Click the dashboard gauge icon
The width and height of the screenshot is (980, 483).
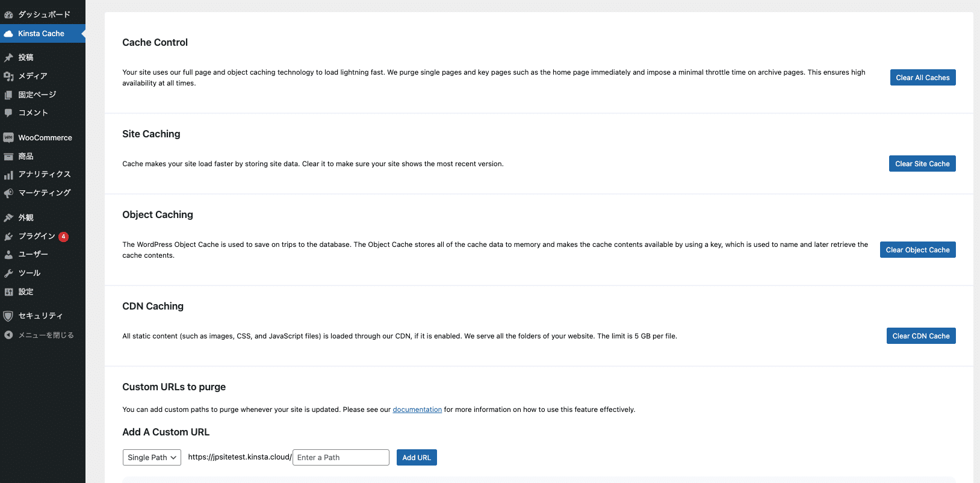click(x=8, y=14)
